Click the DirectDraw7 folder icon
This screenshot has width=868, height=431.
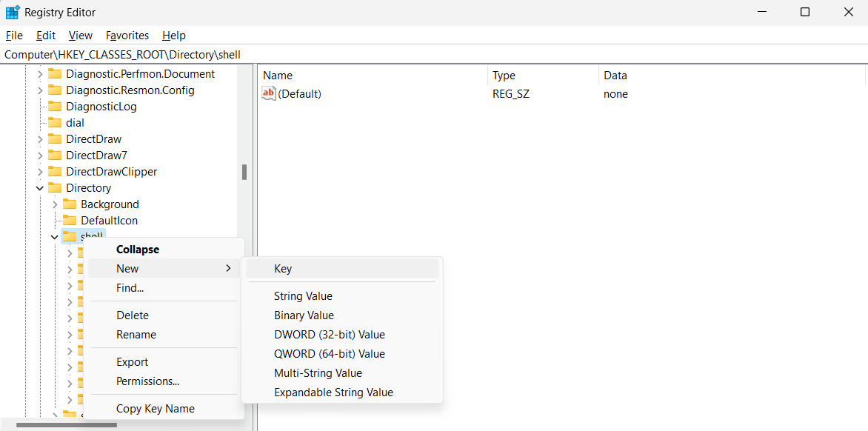56,155
